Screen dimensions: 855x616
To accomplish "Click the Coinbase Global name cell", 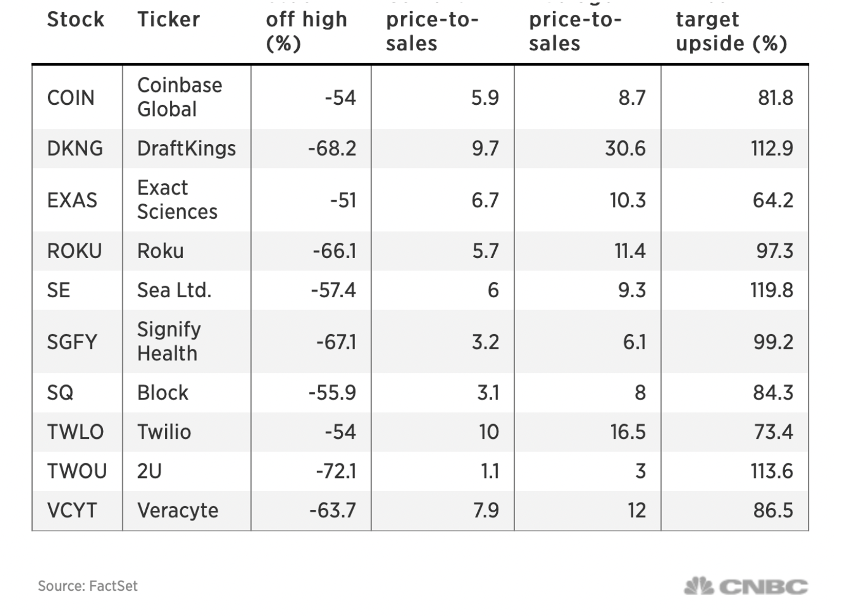I will [x=179, y=98].
